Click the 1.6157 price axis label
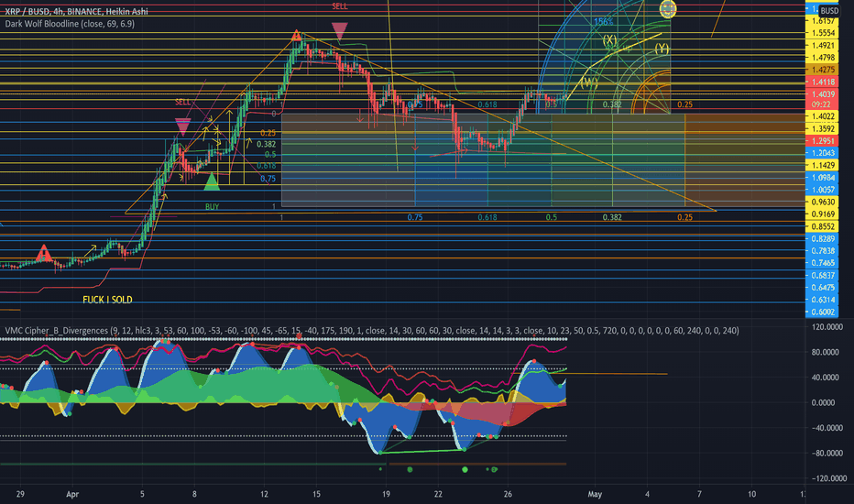Viewport: 854px width, 504px height. (x=823, y=21)
